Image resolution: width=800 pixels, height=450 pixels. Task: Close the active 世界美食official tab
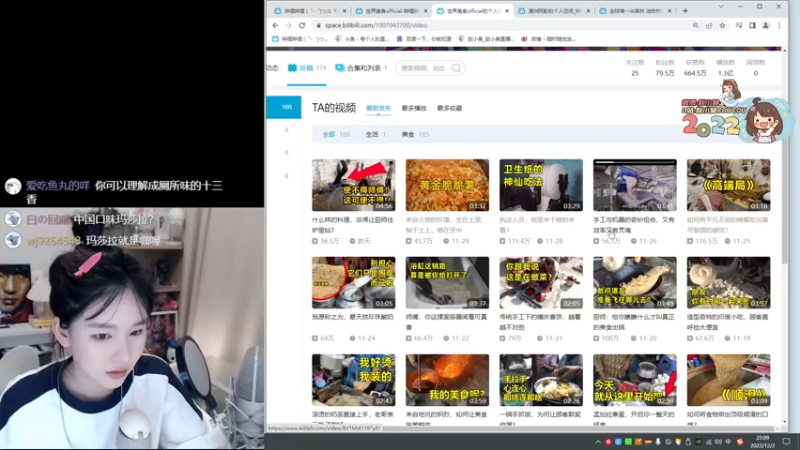[507, 11]
